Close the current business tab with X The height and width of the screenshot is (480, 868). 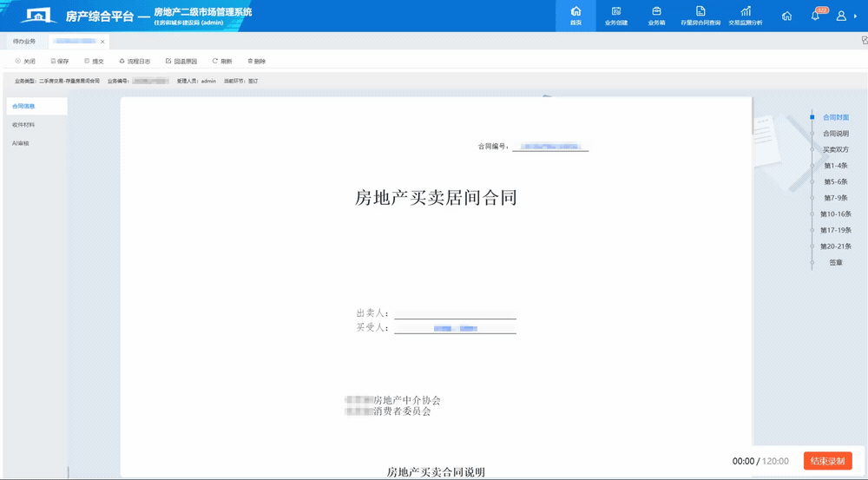click(102, 42)
